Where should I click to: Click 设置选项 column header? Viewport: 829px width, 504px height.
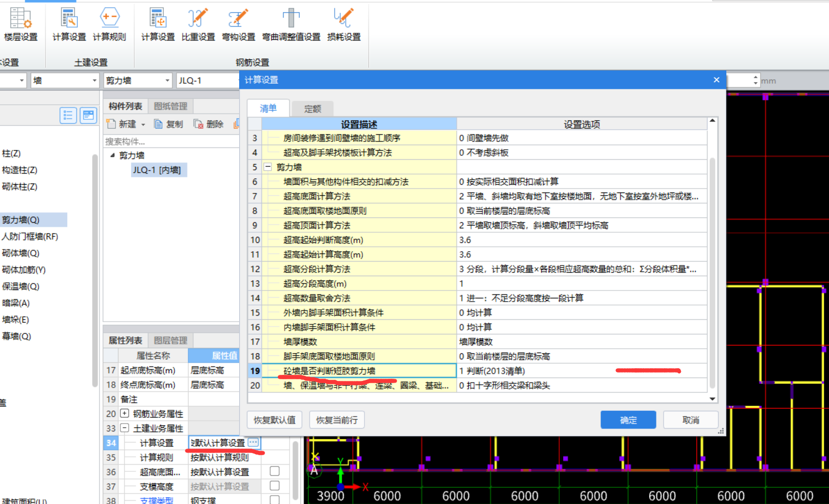click(x=582, y=124)
